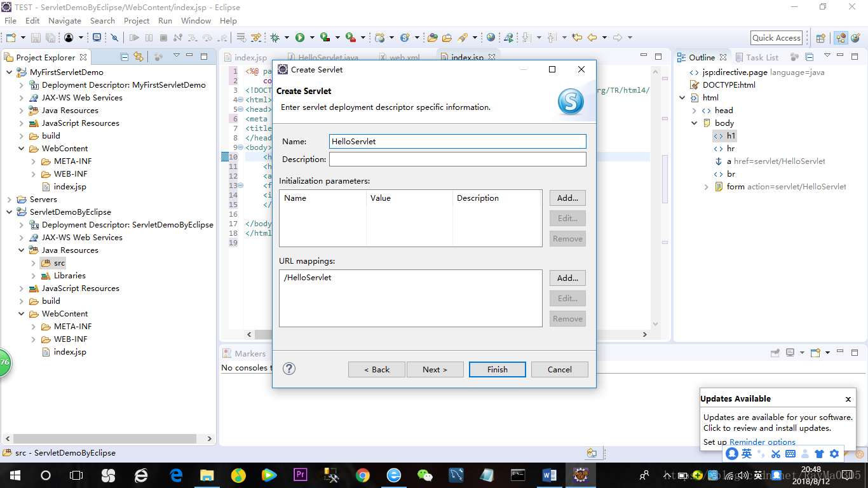Screen dimensions: 868x488
Task: Click the Collapse All icon in Outline view
Action: click(810, 57)
